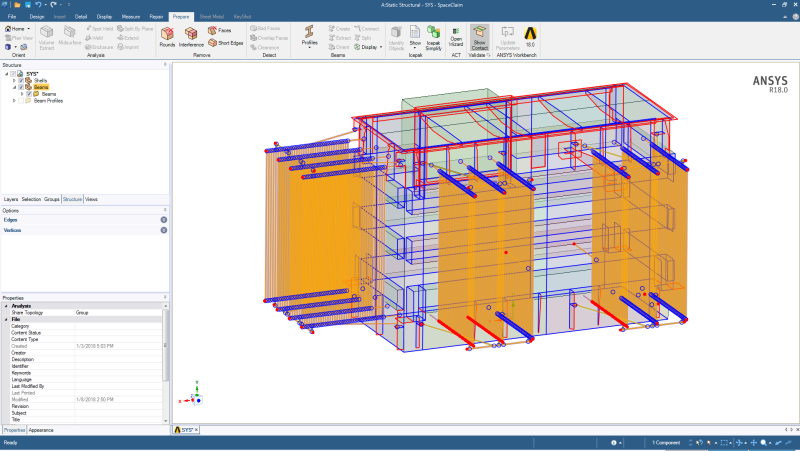The image size is (800, 451).
Task: Open the Groups panel tab
Action: pyautogui.click(x=52, y=199)
